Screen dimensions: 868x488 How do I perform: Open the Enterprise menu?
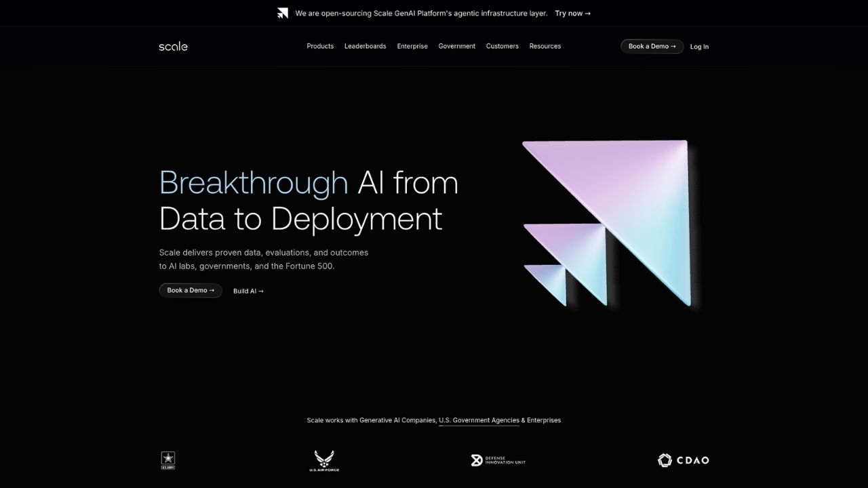[412, 46]
